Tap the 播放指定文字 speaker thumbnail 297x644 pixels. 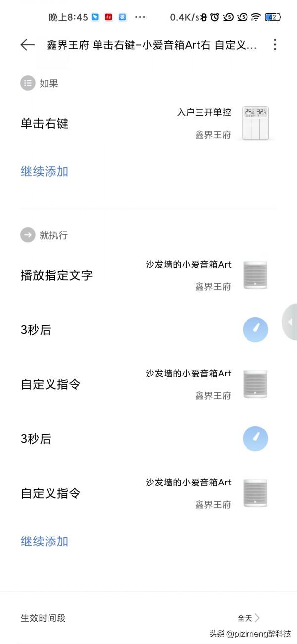coord(255,275)
